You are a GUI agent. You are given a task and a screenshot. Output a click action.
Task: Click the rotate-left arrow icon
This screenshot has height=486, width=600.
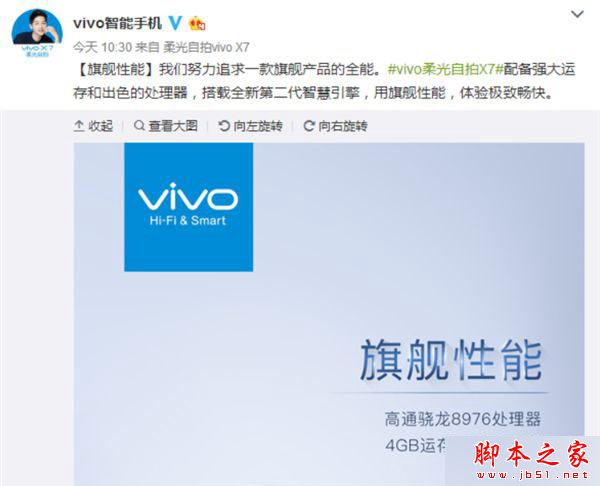tap(224, 126)
